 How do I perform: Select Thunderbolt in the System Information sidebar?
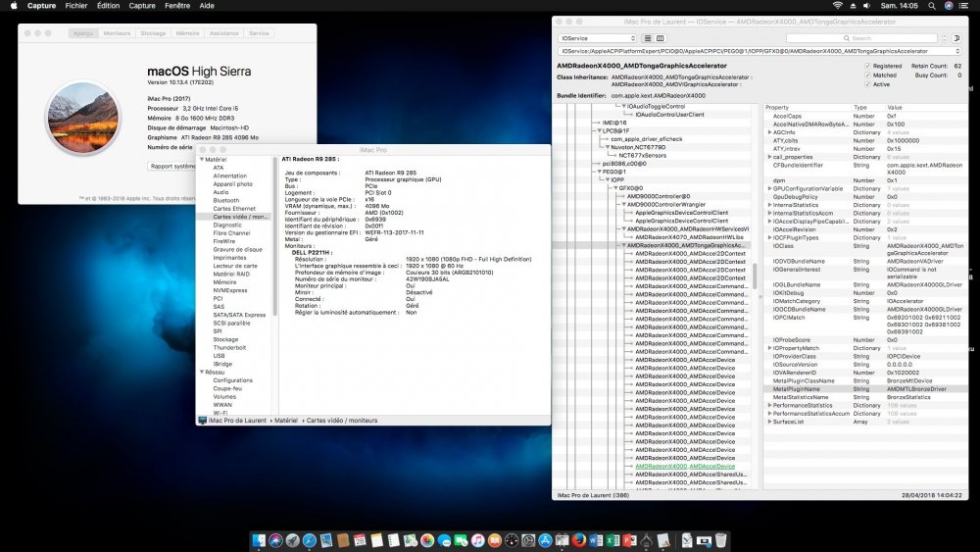229,348
